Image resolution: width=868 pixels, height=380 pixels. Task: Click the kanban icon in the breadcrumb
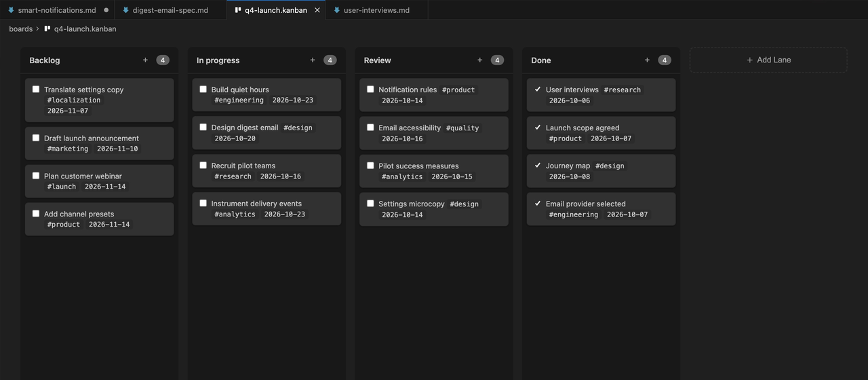(47, 28)
